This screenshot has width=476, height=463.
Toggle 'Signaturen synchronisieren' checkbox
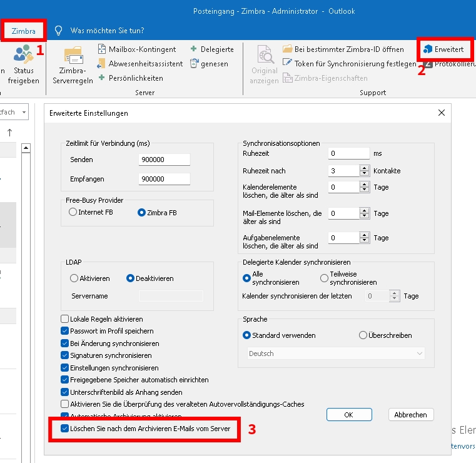[x=64, y=355]
